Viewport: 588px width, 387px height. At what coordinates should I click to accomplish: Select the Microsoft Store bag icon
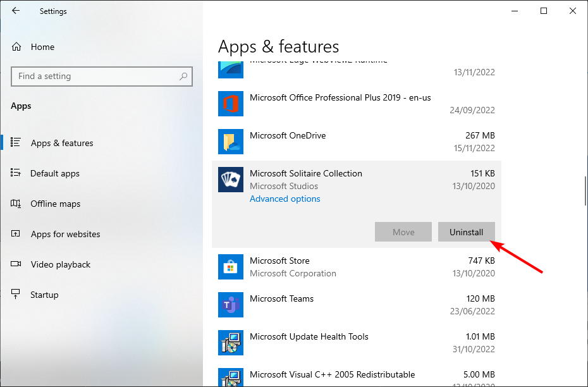click(230, 267)
